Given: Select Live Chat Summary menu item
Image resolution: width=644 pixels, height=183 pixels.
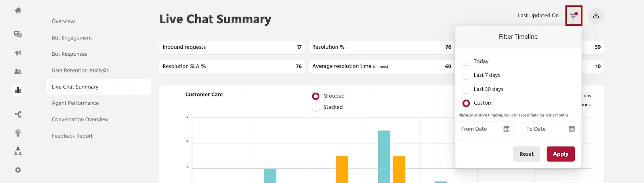Looking at the screenshot, I should [99, 87].
